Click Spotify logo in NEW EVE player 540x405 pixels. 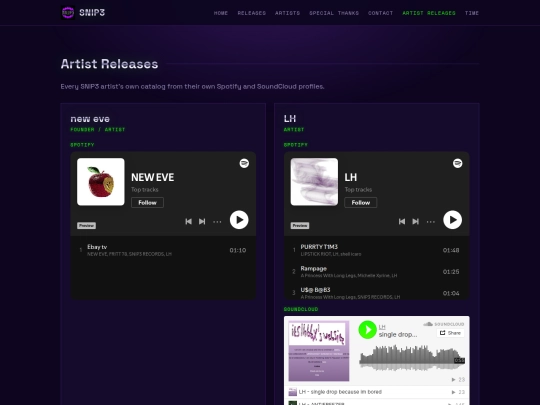[x=244, y=163]
